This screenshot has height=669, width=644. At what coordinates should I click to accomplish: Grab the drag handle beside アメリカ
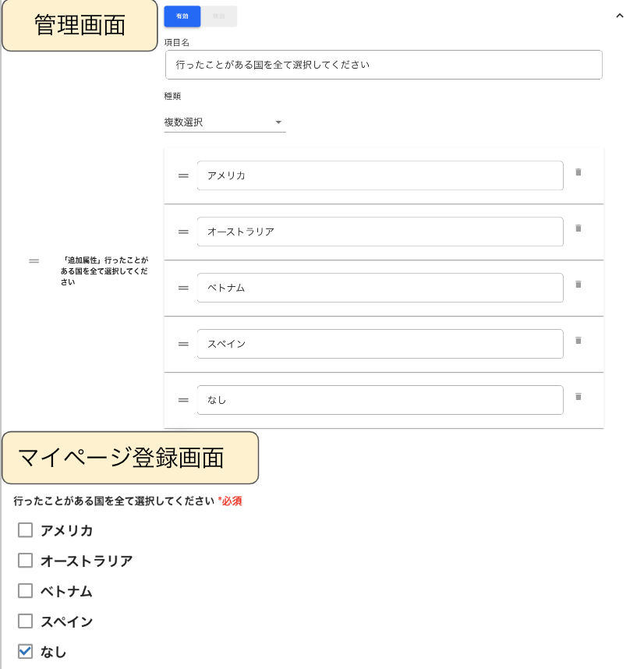(x=183, y=175)
